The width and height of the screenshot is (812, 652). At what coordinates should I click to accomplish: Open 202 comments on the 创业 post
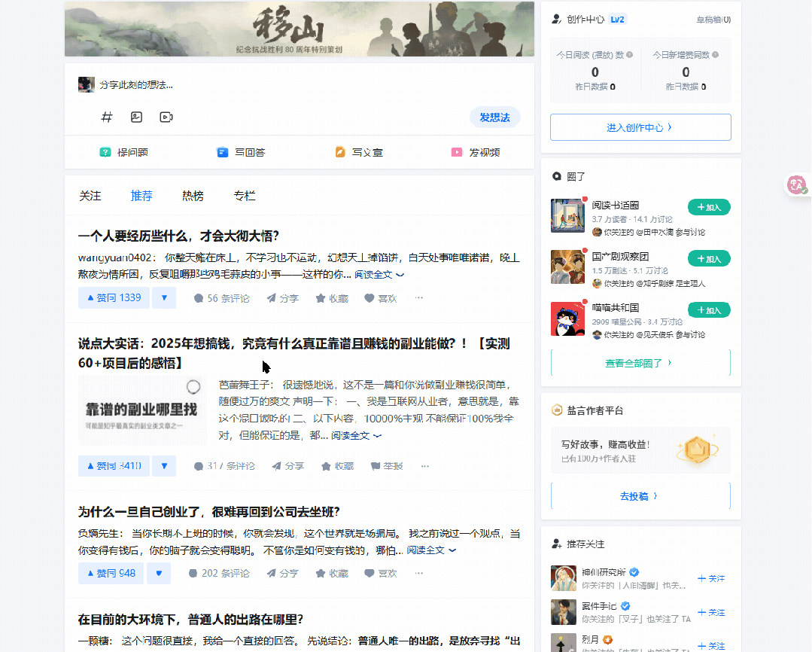point(218,573)
